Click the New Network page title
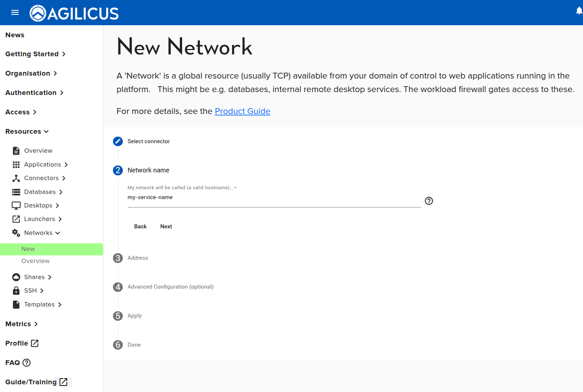 pyautogui.click(x=185, y=47)
